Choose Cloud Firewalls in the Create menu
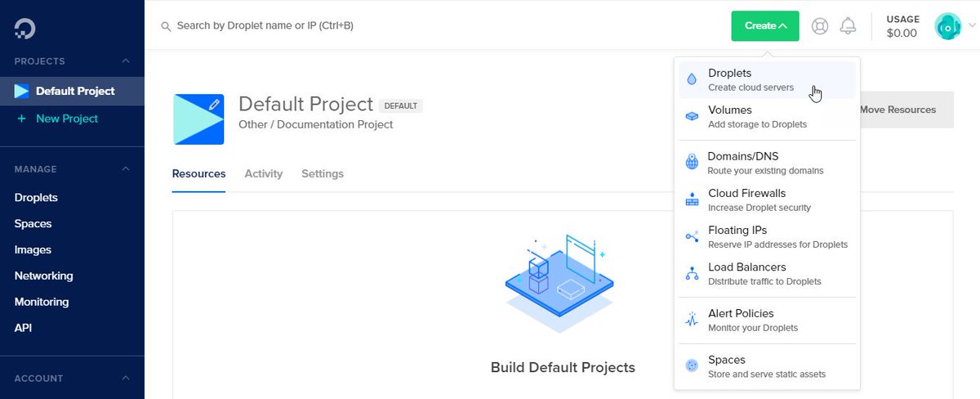Screen dimensions: 980x399 coord(767,199)
